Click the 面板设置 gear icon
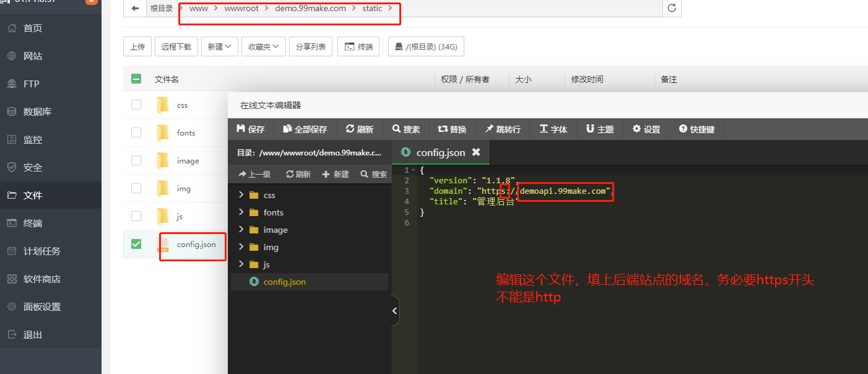This screenshot has width=868, height=374. 12,307
